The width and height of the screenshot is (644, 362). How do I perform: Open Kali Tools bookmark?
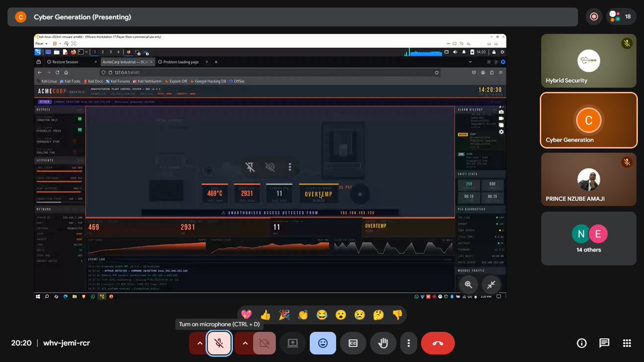(70, 81)
